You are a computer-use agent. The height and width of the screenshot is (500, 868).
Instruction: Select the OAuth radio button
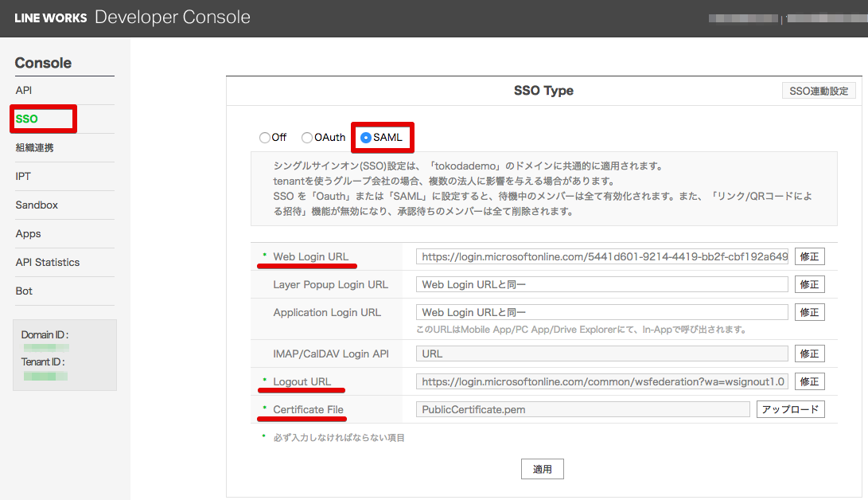[x=307, y=137]
